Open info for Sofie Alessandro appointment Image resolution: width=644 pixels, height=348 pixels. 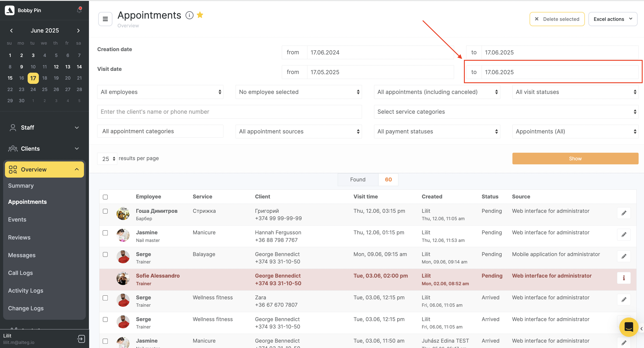[x=624, y=278]
